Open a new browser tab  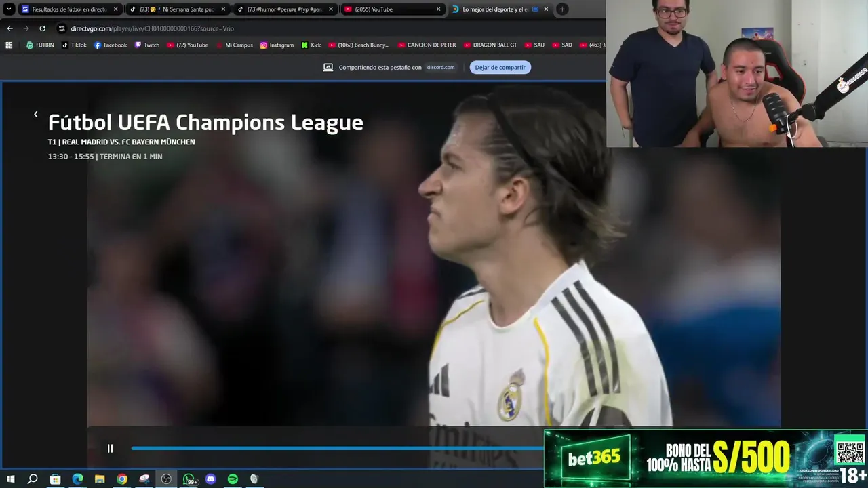pyautogui.click(x=562, y=9)
